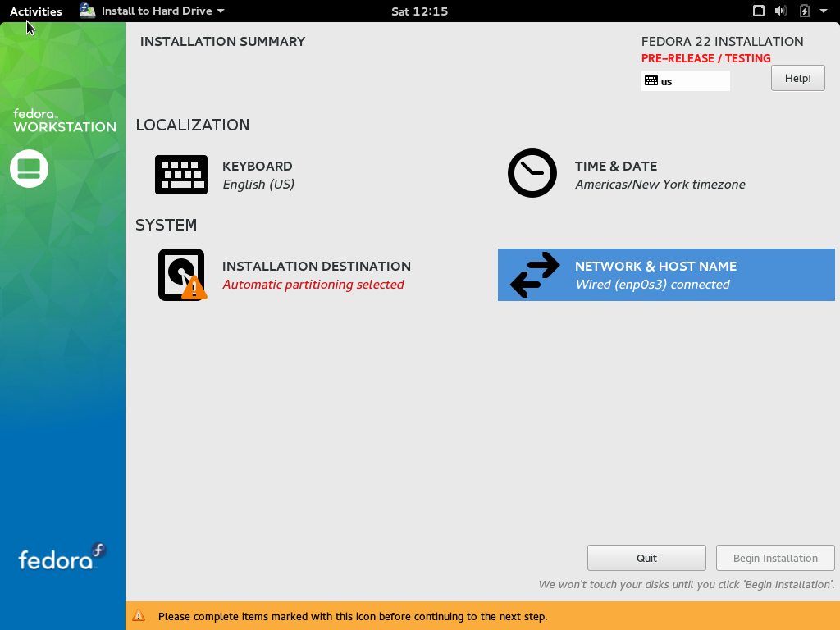Open the system menu dropdown arrow
This screenshot has width=840, height=630.
coord(824,11)
